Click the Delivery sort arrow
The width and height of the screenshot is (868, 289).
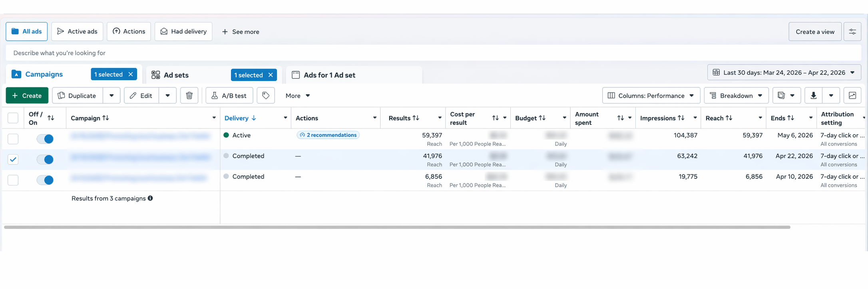(254, 118)
